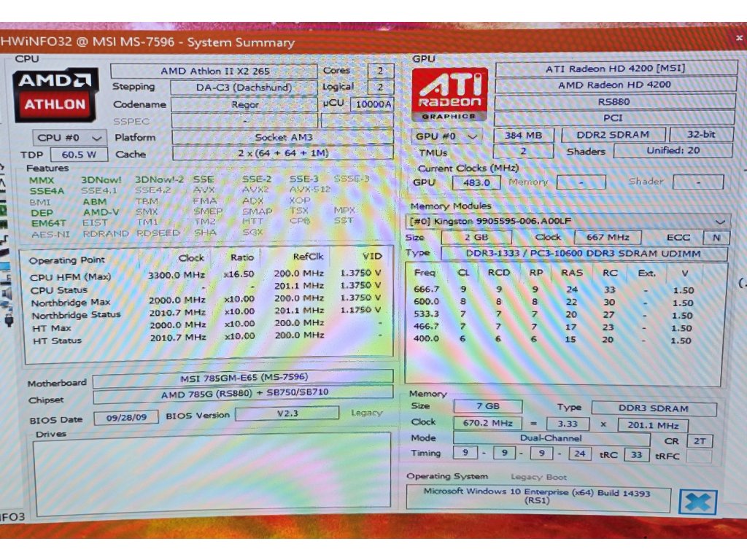Click the 7 GB memory size field

click(x=488, y=406)
